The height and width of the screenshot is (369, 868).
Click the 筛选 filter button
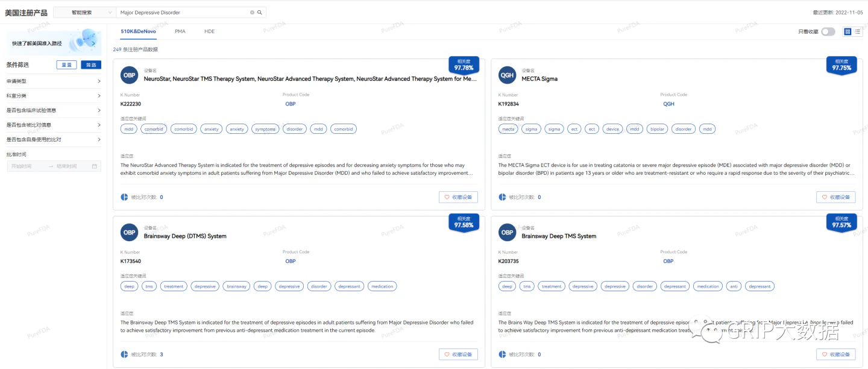pos(91,65)
